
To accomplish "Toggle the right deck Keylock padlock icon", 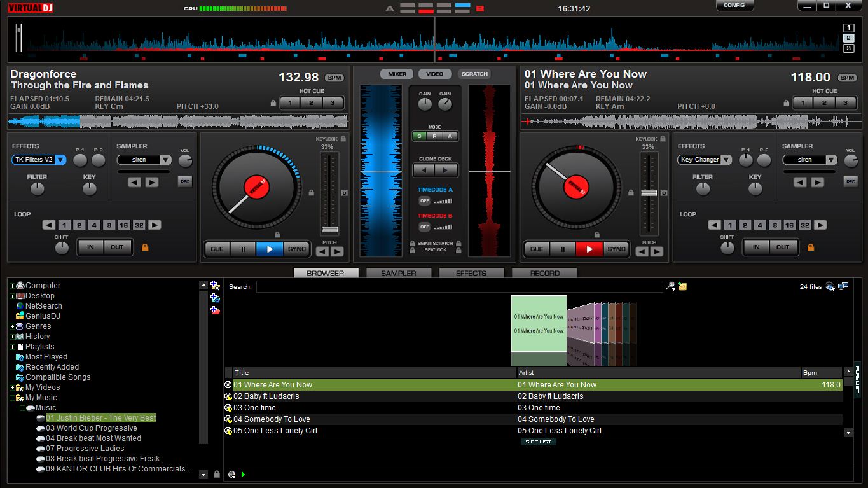I will click(661, 139).
